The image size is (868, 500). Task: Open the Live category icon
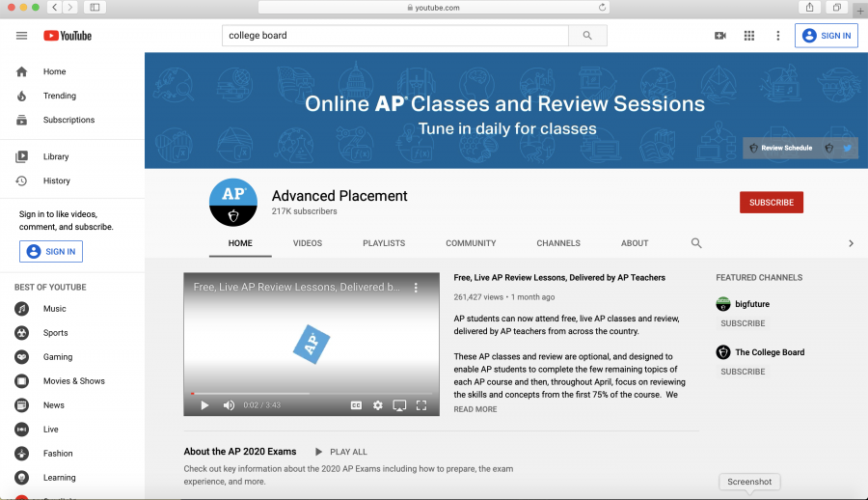click(21, 429)
